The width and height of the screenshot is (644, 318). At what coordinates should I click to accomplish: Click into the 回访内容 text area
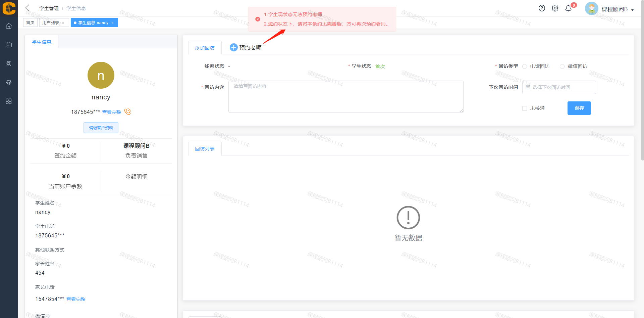tap(345, 97)
